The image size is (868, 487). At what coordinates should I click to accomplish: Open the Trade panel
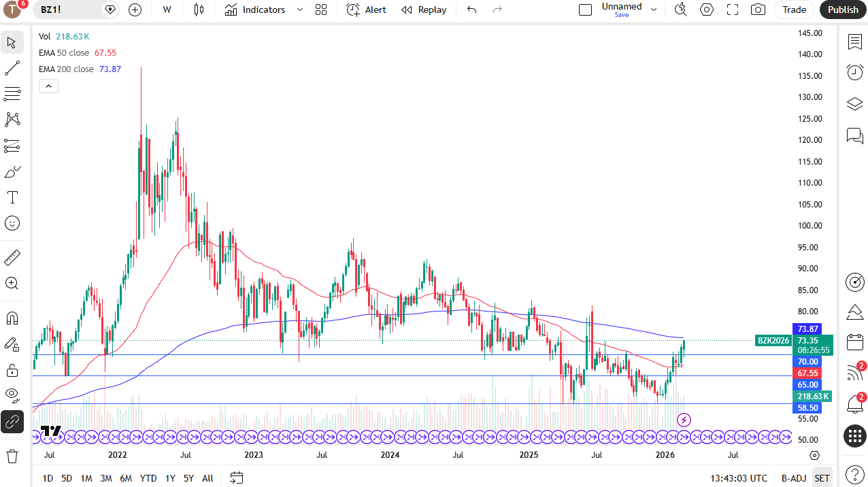[x=794, y=10]
